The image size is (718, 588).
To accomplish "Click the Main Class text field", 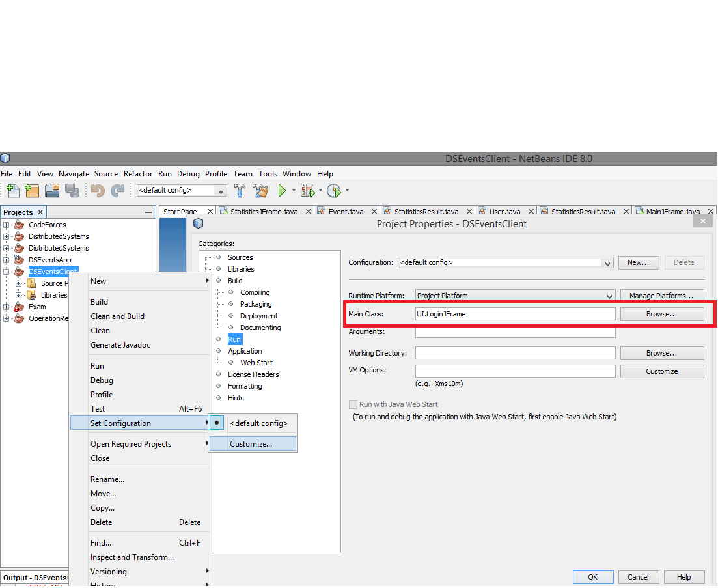I will 515,314.
